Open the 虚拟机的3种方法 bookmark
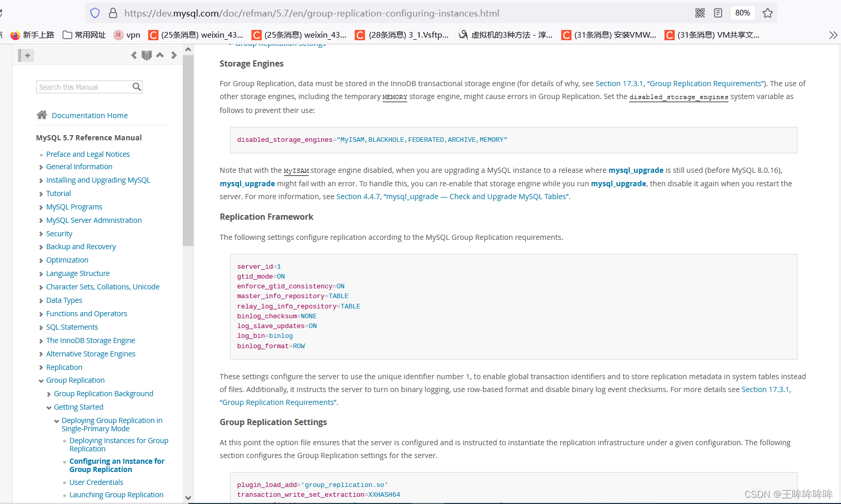The width and height of the screenshot is (841, 504). click(x=506, y=35)
